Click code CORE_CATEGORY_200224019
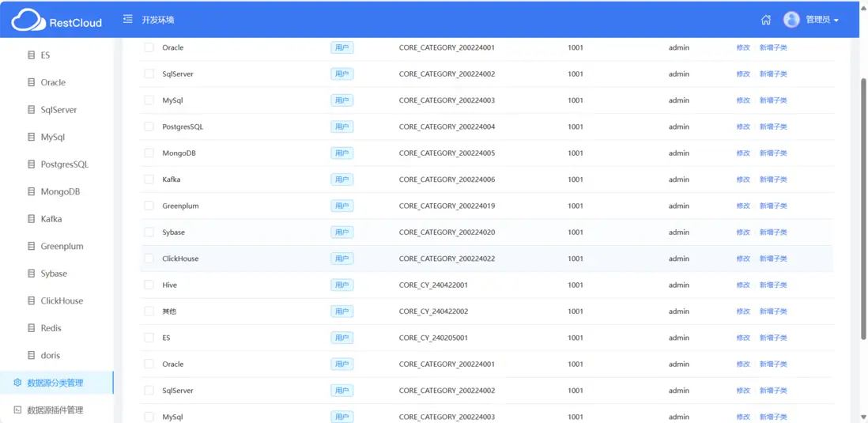Screen dimensions: 868x423 pos(447,206)
